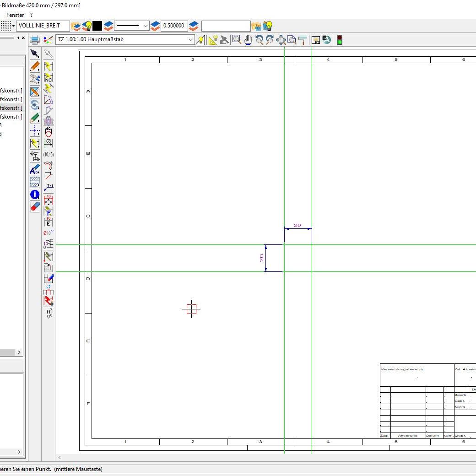Toggle the lightbulb icon beside the scale dropdown
The width and height of the screenshot is (476, 476).
click(200, 40)
